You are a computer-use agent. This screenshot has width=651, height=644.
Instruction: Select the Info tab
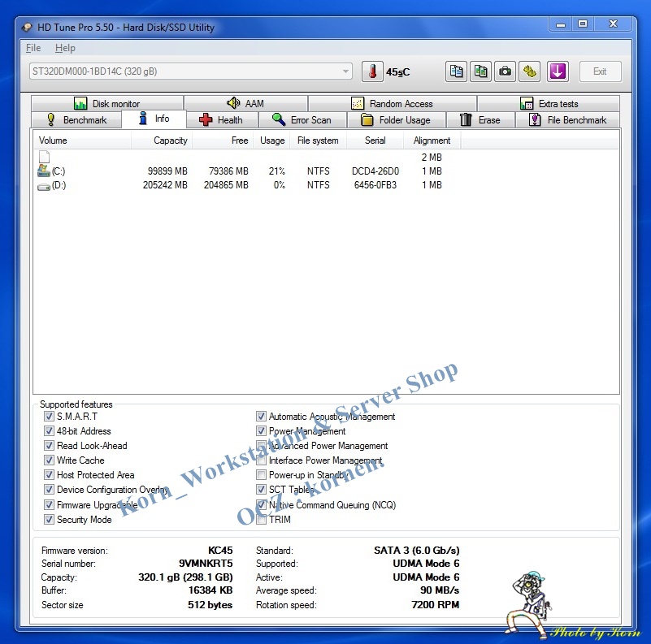(154, 119)
